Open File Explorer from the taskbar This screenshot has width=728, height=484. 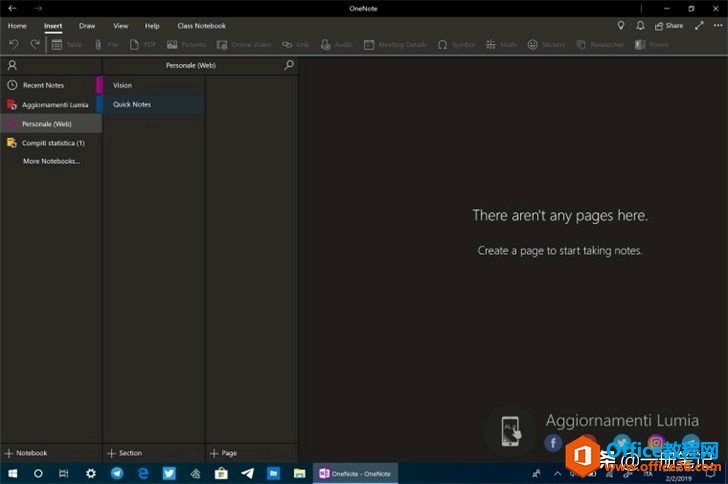pos(299,473)
